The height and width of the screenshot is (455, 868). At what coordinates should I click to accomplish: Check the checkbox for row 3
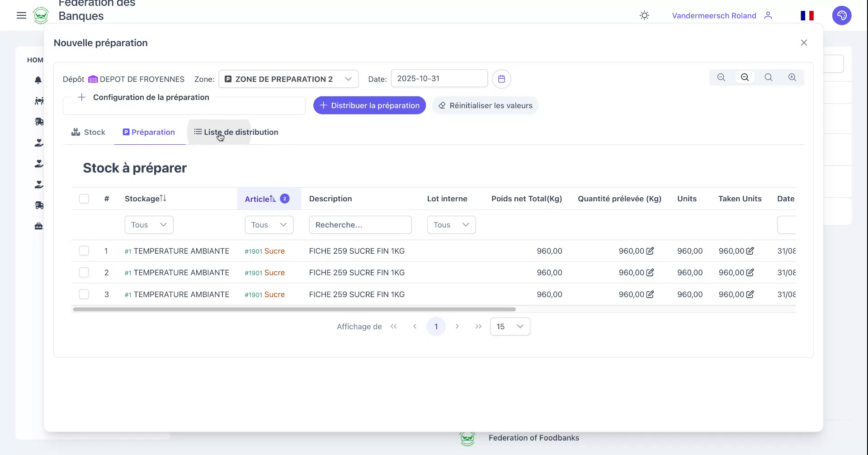tap(84, 294)
